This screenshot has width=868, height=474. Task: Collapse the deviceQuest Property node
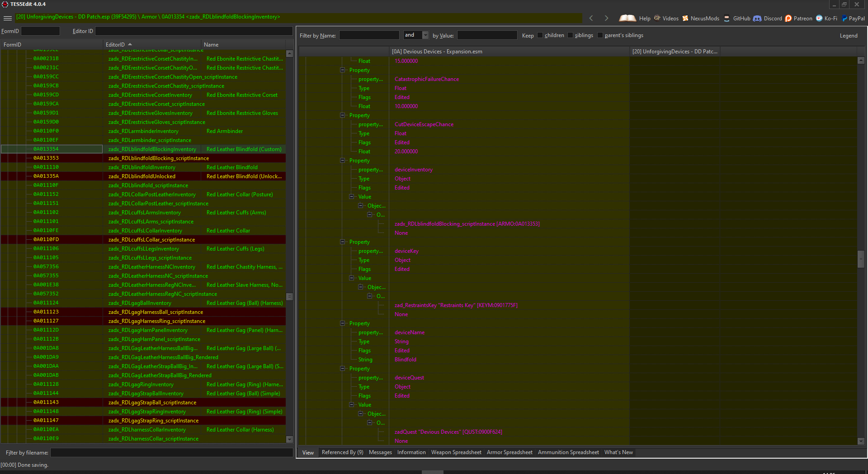[343, 369]
